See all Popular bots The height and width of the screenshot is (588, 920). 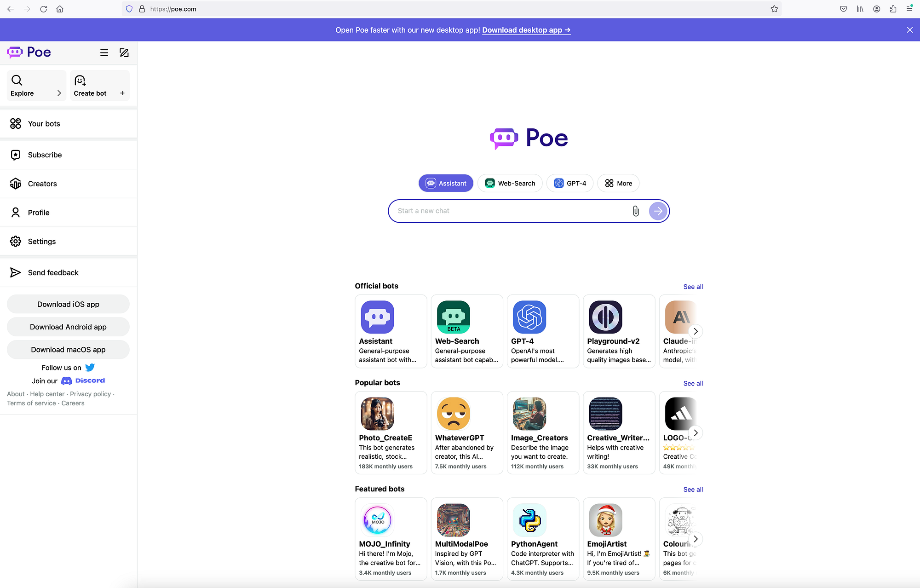(x=693, y=383)
